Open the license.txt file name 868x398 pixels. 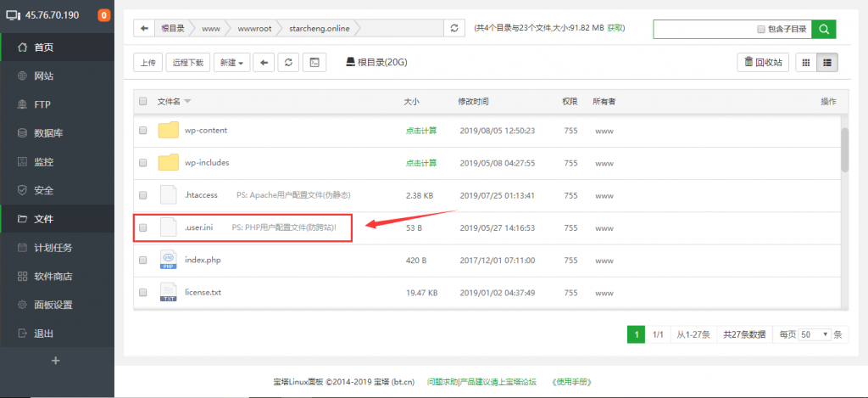(x=203, y=292)
